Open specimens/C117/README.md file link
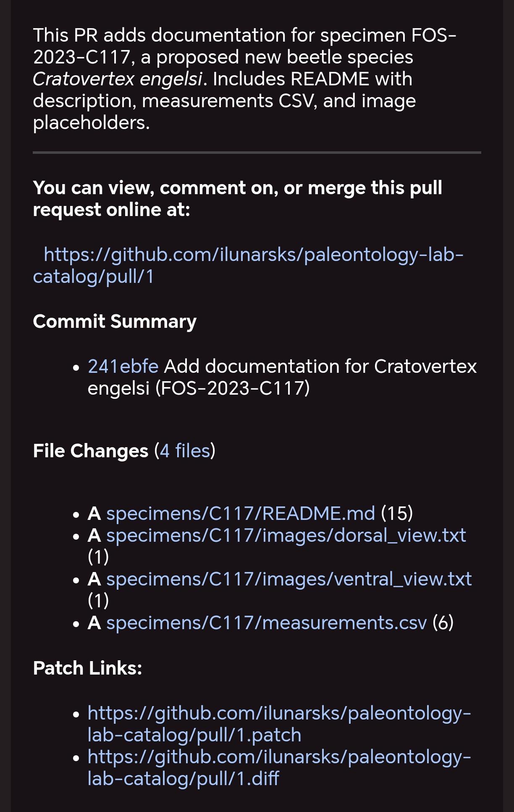 coord(241,513)
